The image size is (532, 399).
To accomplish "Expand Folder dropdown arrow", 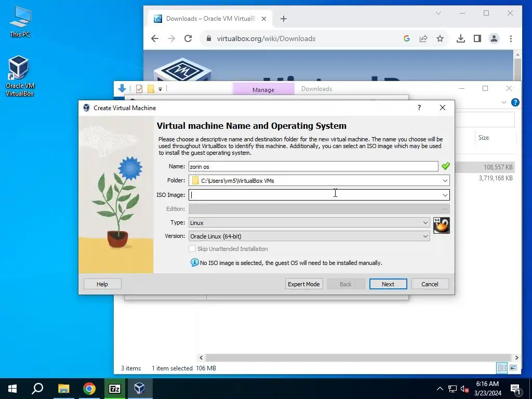I will click(x=445, y=180).
